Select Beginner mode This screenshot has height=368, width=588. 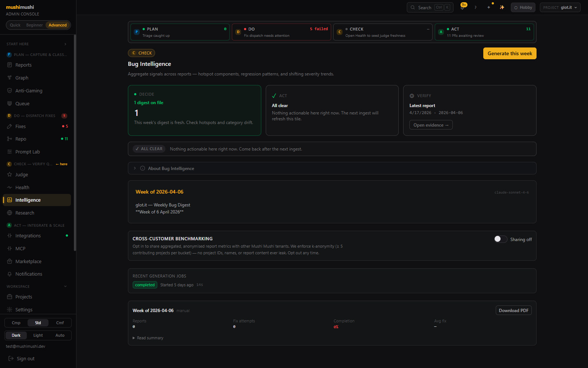pyautogui.click(x=35, y=25)
